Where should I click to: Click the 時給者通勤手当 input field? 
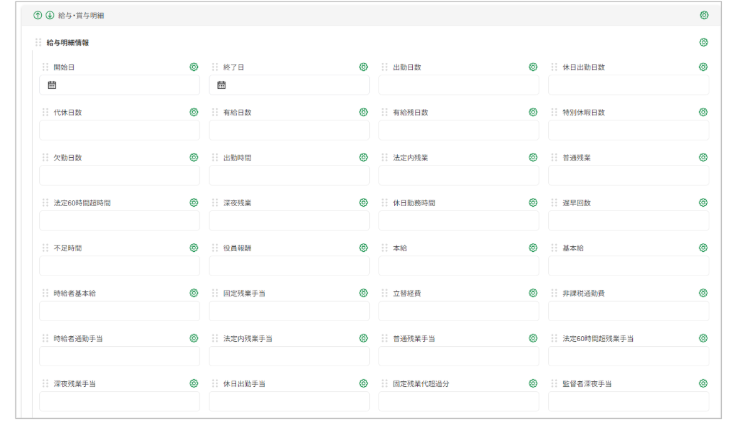coord(119,356)
